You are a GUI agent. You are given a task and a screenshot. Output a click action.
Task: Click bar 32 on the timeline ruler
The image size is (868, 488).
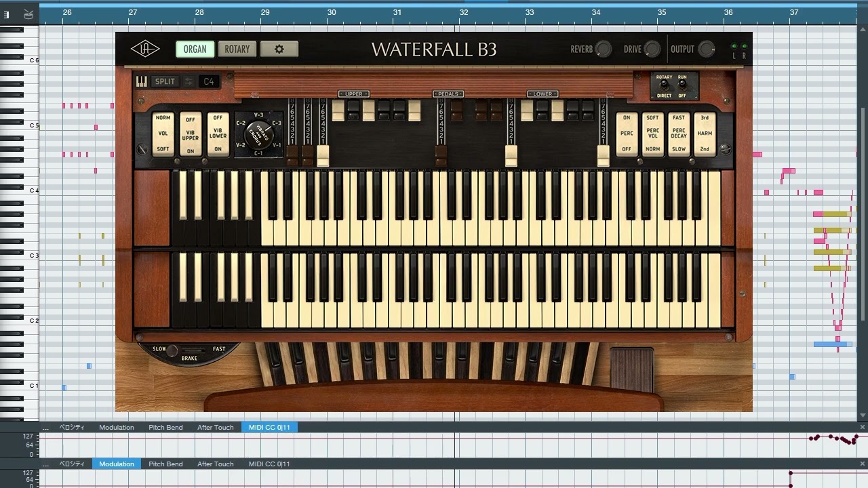tap(464, 12)
